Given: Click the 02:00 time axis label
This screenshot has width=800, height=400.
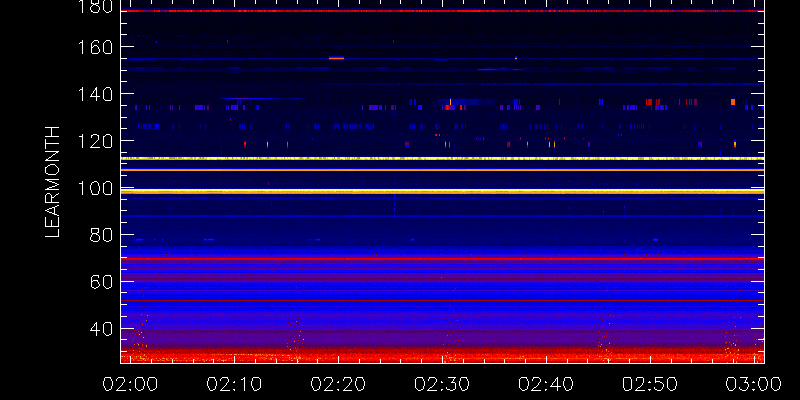Looking at the screenshot, I should pos(130,384).
